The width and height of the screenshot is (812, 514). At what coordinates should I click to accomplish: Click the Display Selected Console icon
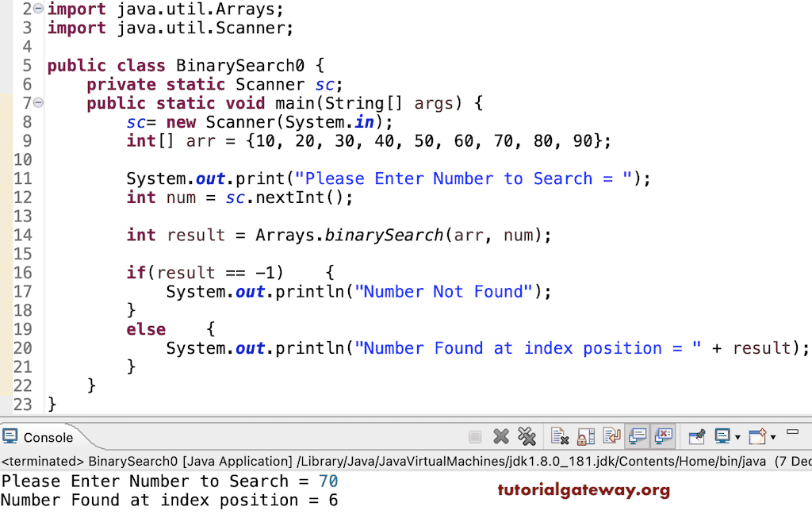point(723,435)
